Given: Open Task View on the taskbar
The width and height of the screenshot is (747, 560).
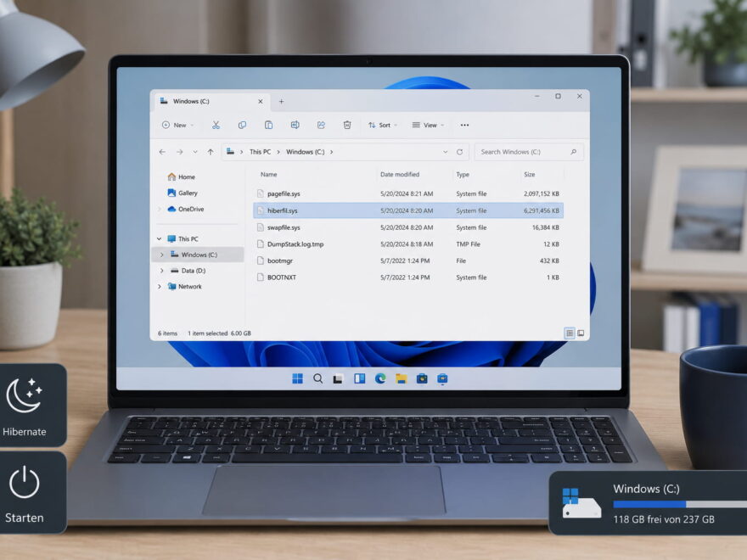Looking at the screenshot, I should click(x=338, y=379).
